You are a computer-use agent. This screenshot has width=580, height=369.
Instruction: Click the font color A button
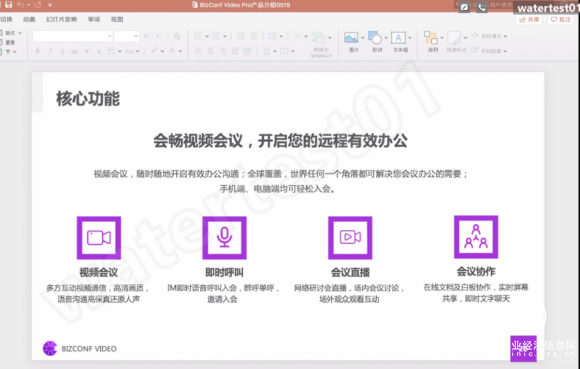(x=172, y=51)
